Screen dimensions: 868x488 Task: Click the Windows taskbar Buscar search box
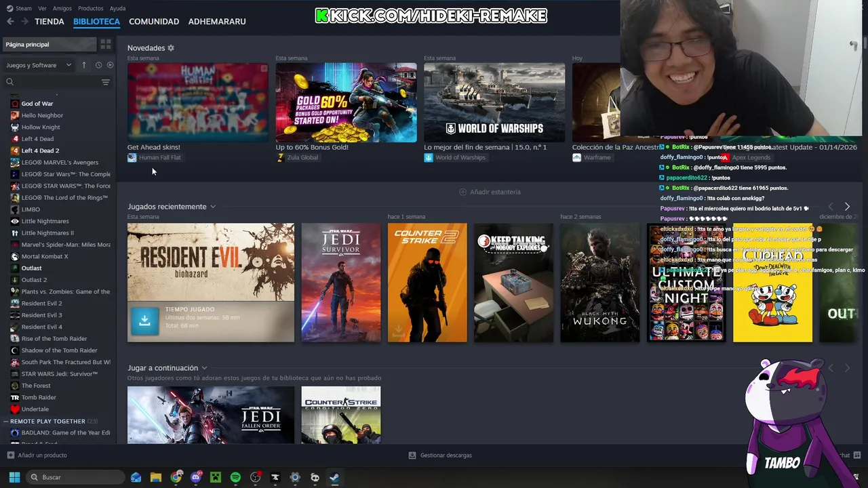[x=76, y=477]
